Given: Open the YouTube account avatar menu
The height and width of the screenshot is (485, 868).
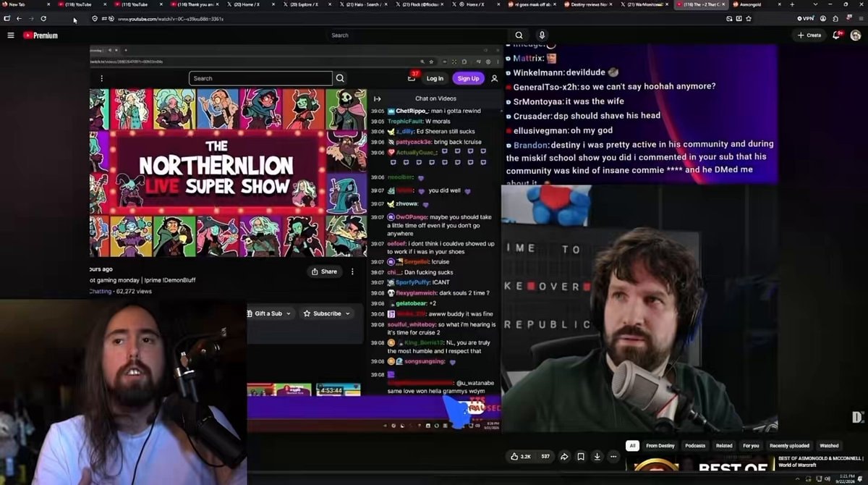Looking at the screenshot, I should click(856, 35).
